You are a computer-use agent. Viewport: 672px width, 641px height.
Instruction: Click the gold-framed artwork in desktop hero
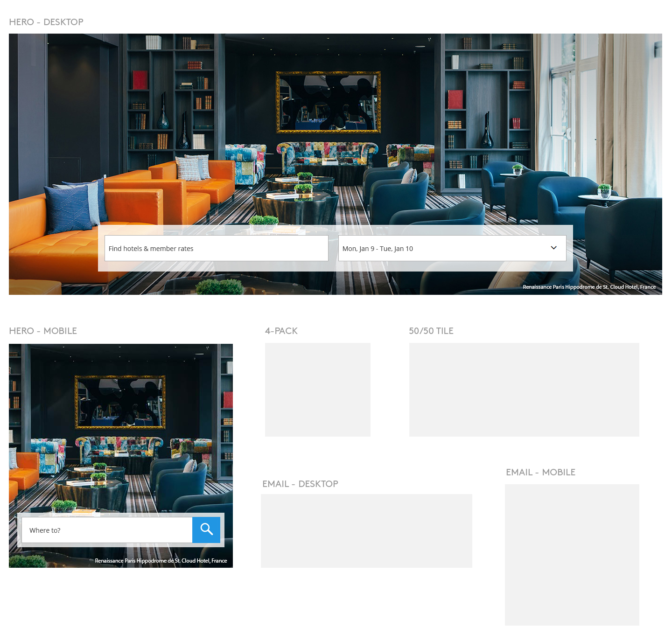328,102
